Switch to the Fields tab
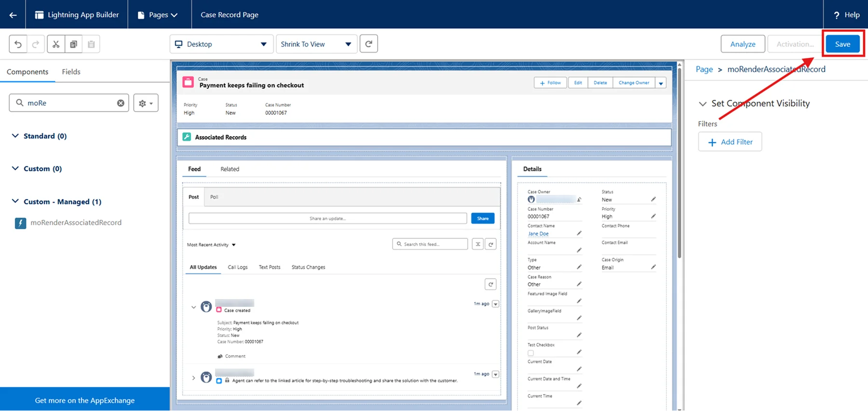The height and width of the screenshot is (411, 868). tap(71, 72)
